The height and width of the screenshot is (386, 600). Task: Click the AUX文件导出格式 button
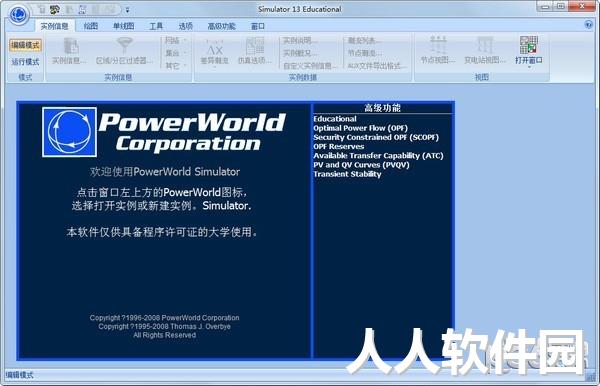(x=377, y=66)
